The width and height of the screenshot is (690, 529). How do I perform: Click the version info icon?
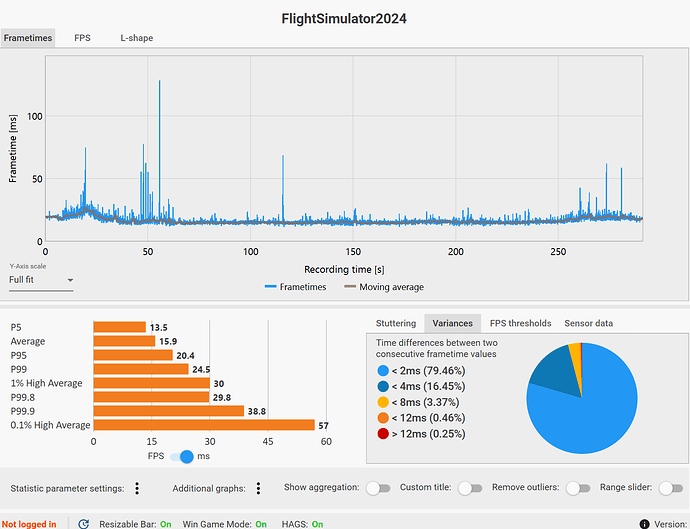(644, 524)
